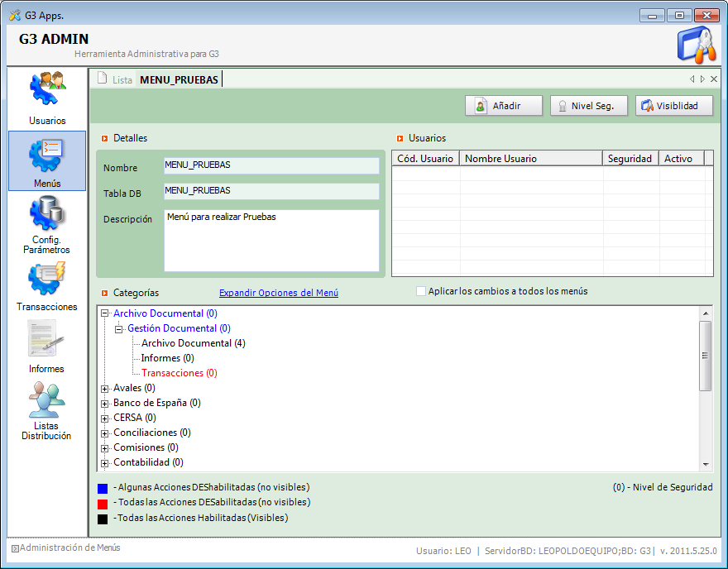The image size is (728, 569).
Task: Expand the Banco de España category
Action: tap(104, 404)
